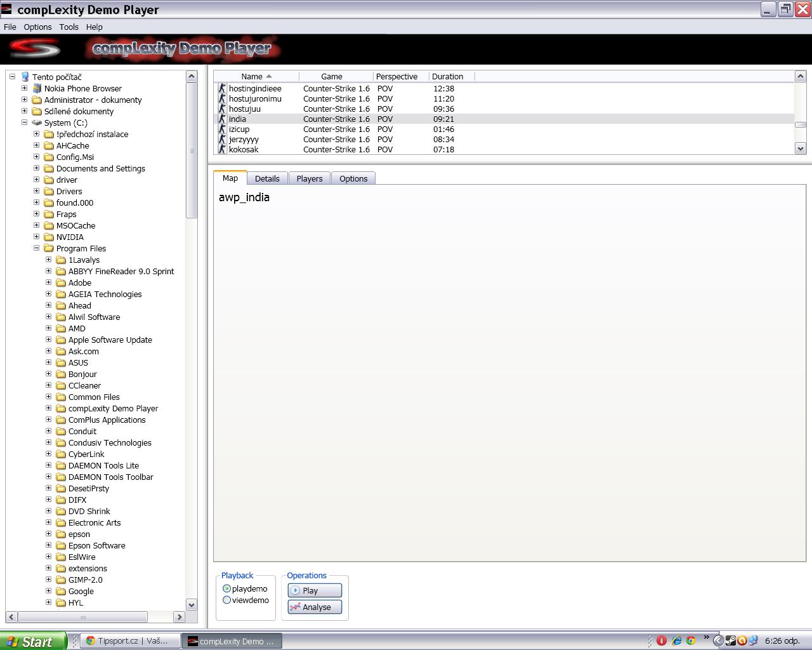
Task: Click the Program Files folder icon
Action: [x=49, y=248]
